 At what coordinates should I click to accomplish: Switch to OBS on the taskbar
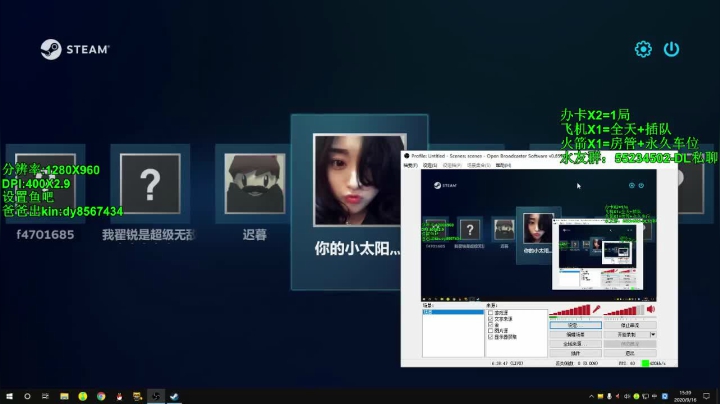pos(156,396)
